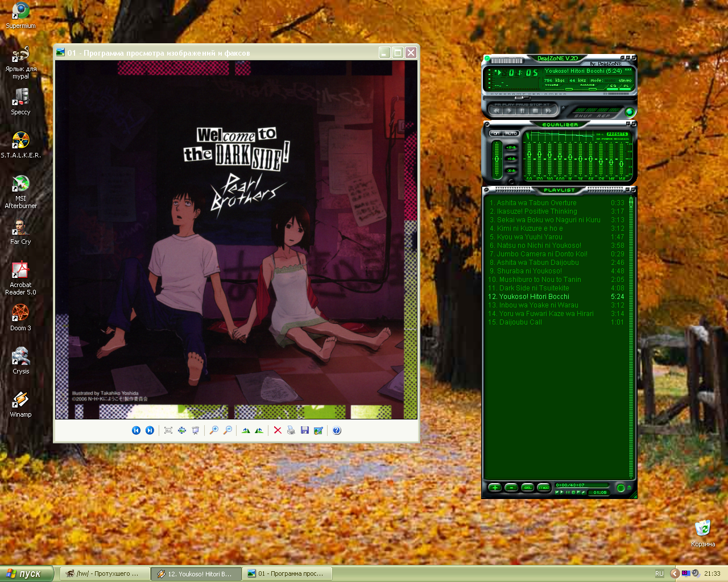The image size is (728, 582).
Task: Select the Acrobat Reader 5.0 desktop icon
Action: 20,278
